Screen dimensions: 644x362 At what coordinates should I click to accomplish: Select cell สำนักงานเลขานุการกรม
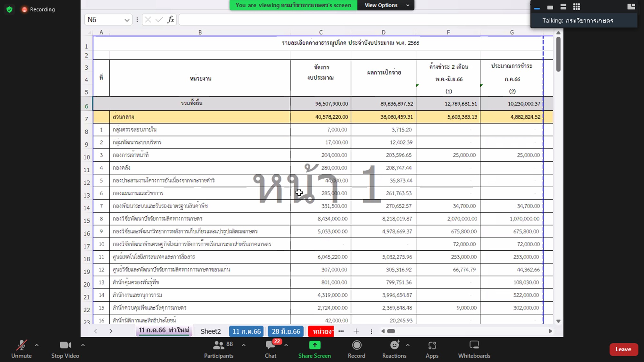coord(200,295)
